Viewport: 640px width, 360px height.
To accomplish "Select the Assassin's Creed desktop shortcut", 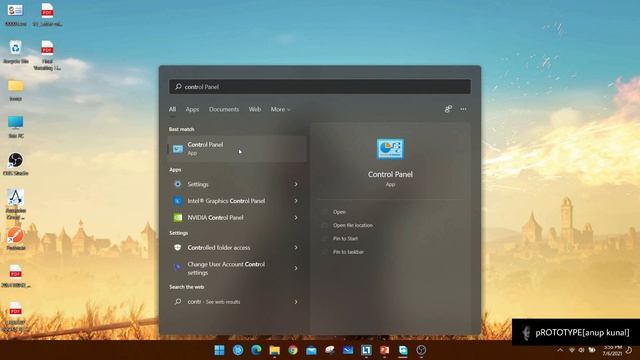I will (16, 204).
